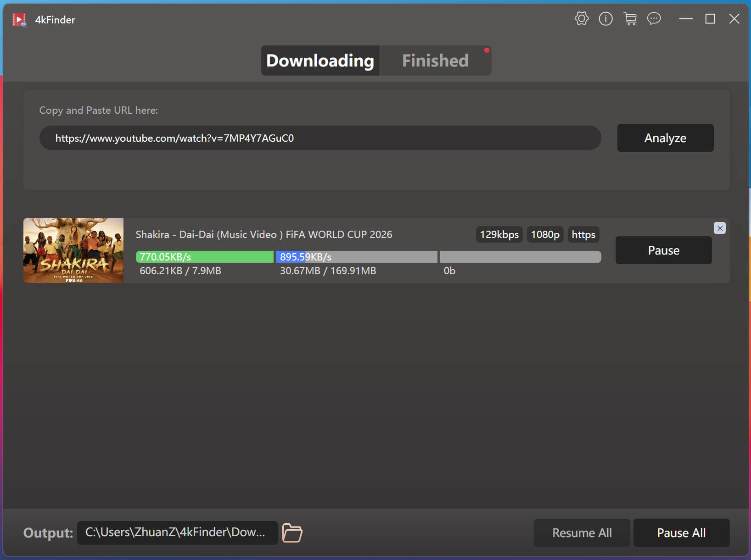751x560 pixels.
Task: Click the '0b' size label
Action: [449, 271]
